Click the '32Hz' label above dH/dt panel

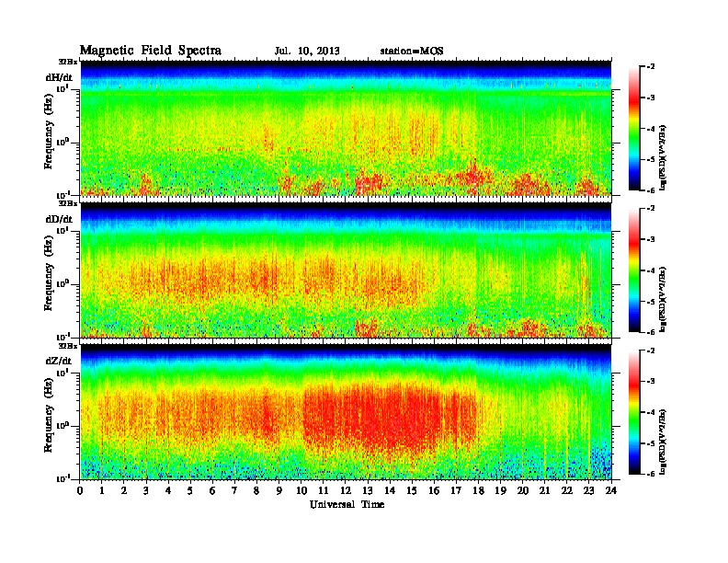pos(67,62)
